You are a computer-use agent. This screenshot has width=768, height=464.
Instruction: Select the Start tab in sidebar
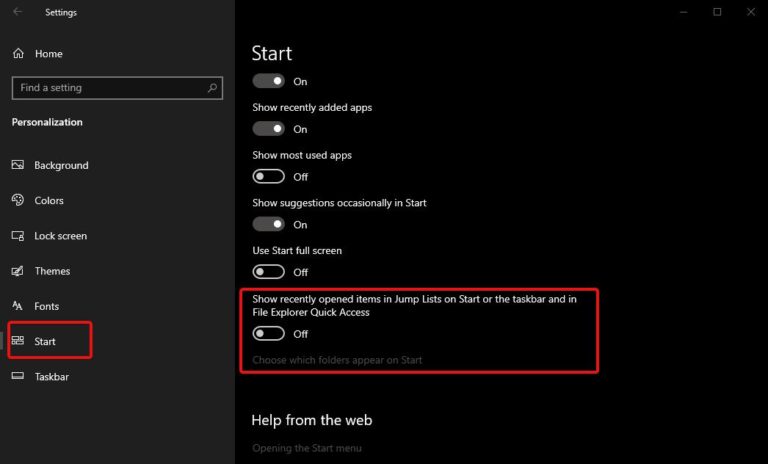[x=45, y=342]
